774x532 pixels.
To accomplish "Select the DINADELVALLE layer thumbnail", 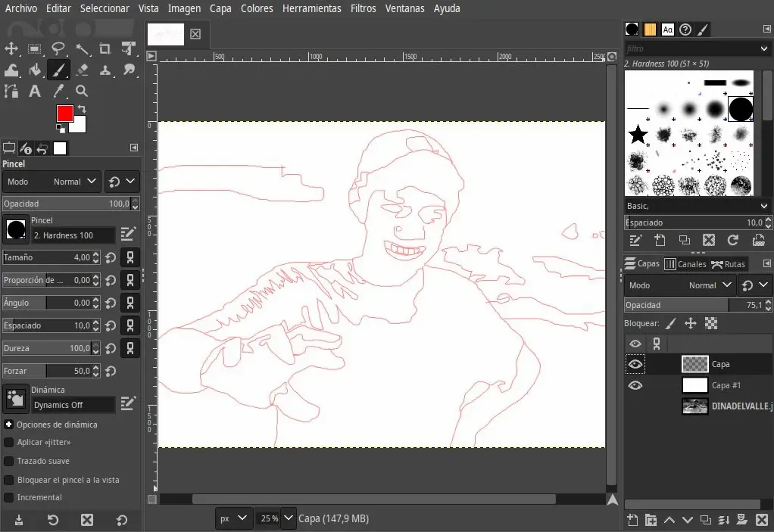I will 694,406.
